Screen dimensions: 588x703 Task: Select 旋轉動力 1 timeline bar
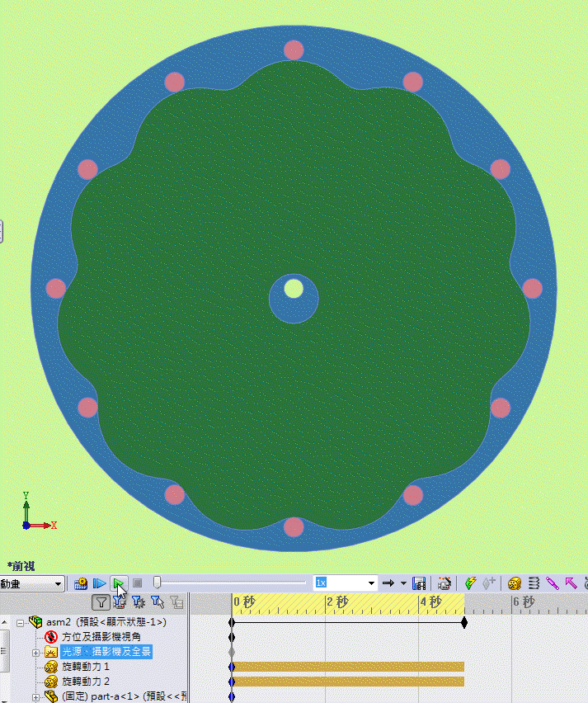click(348, 667)
